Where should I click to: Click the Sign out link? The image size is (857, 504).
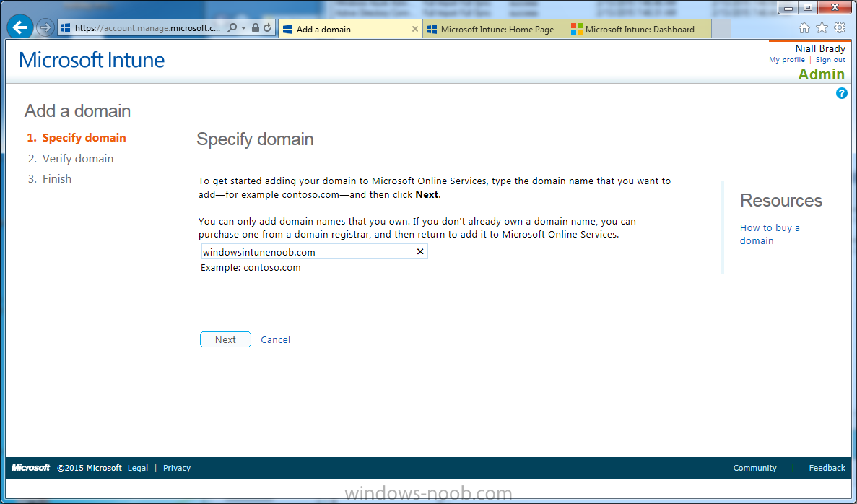click(x=830, y=60)
